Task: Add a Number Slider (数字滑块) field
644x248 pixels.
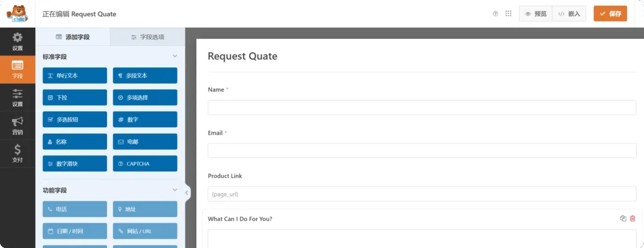Action: pos(75,164)
